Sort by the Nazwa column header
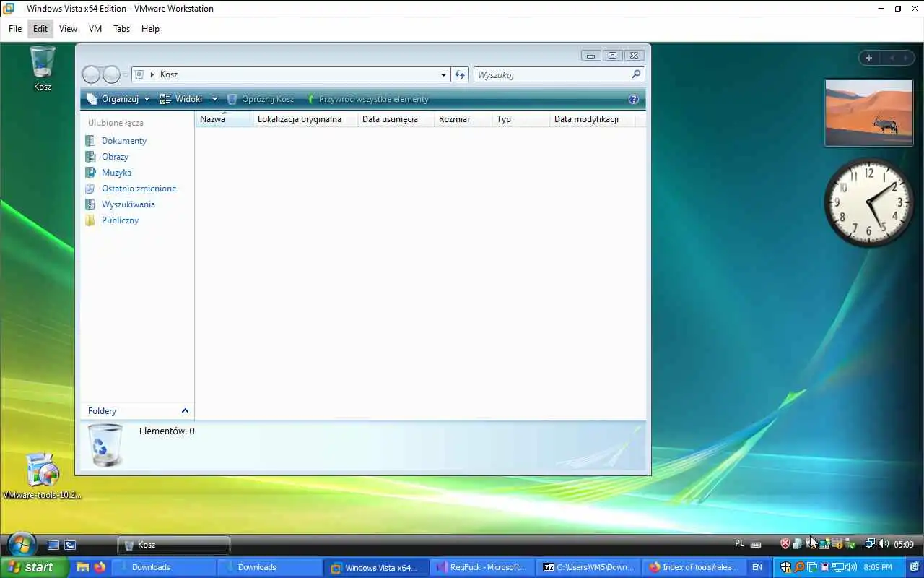 (x=224, y=119)
